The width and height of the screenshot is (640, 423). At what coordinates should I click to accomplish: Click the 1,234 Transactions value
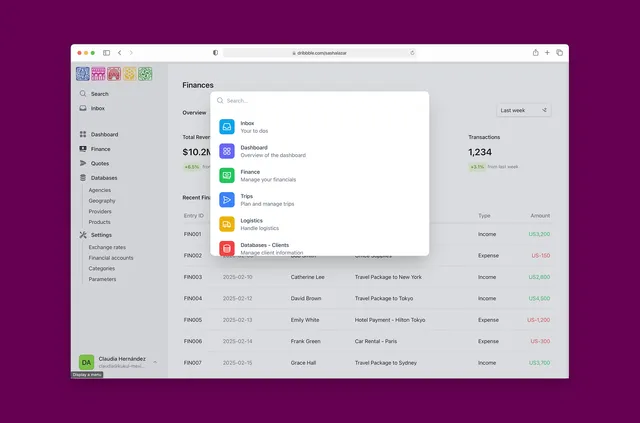[x=480, y=152]
